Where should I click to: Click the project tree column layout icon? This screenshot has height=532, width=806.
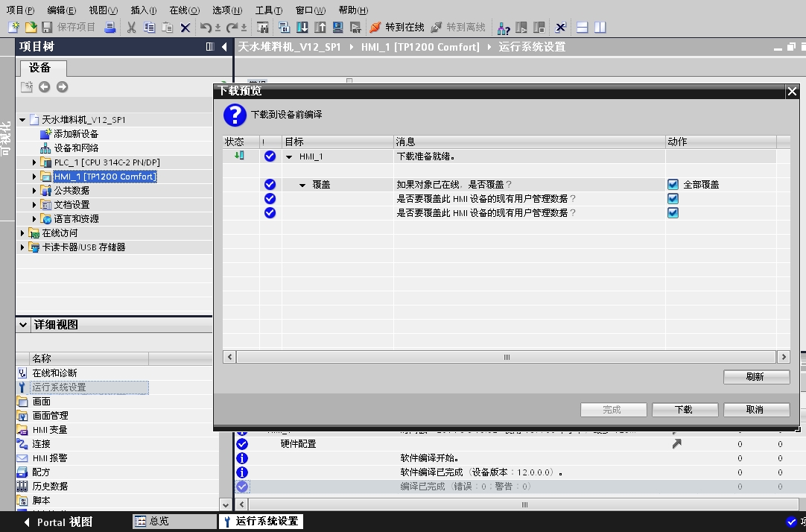tap(210, 47)
